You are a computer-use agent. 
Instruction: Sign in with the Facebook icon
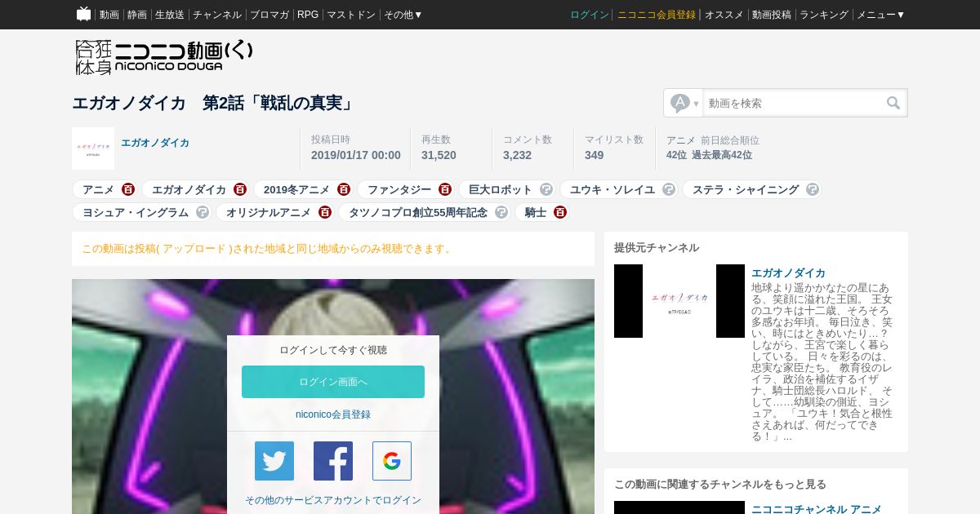pos(333,461)
